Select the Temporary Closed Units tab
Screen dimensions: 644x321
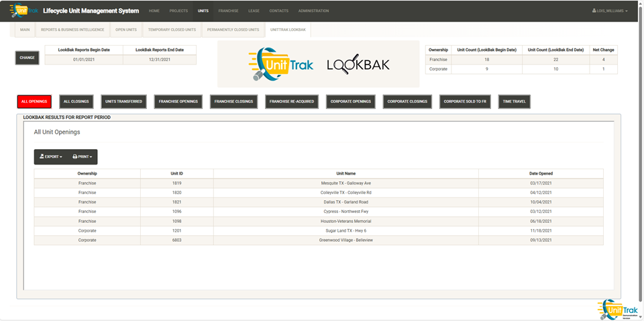(172, 30)
